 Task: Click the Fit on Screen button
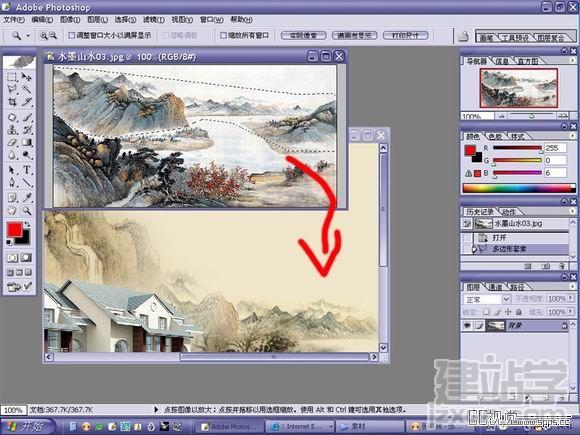[354, 36]
